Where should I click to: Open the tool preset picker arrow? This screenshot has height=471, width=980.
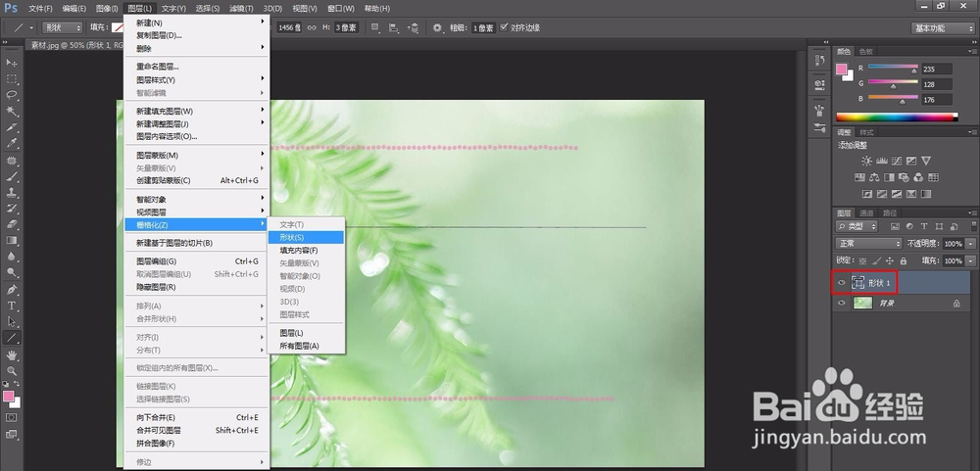coord(31,27)
